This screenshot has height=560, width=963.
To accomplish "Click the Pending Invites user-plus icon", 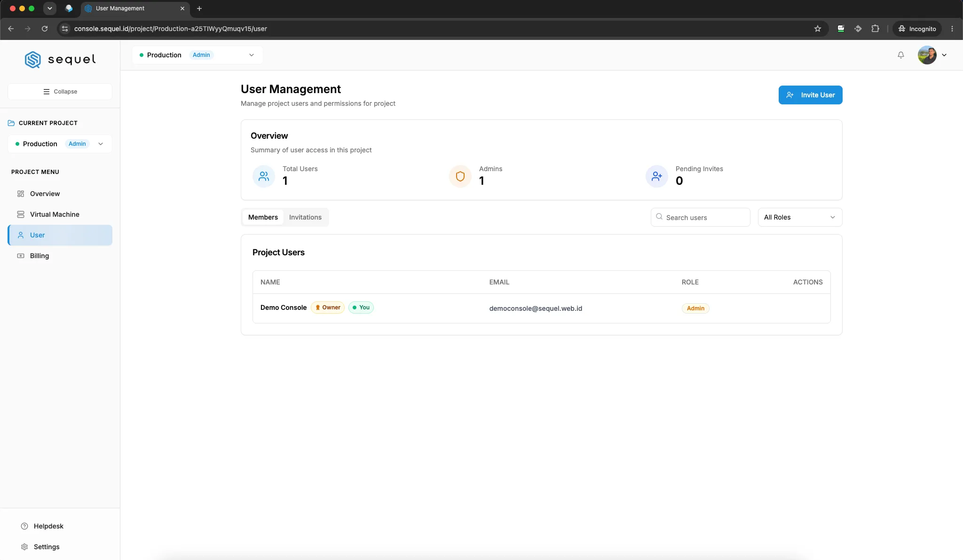I will click(657, 176).
